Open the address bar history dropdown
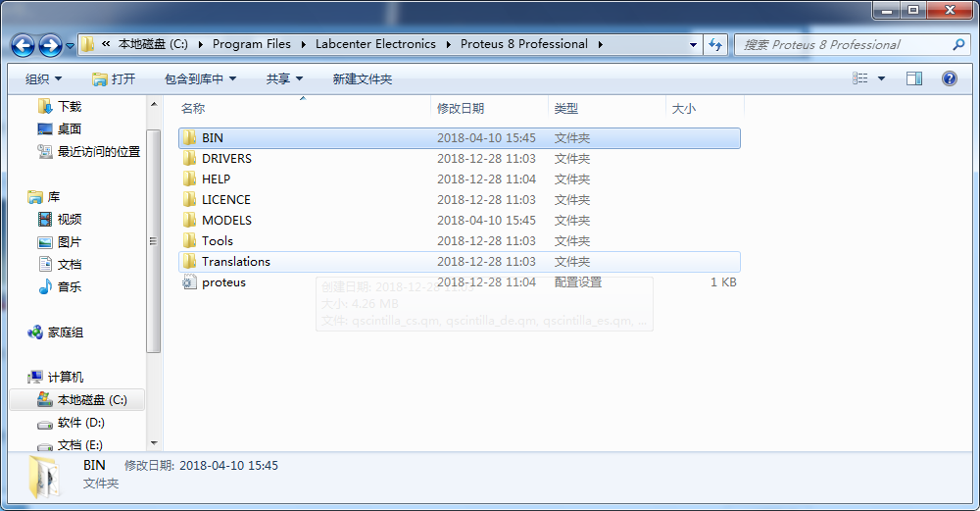980x511 pixels. tap(693, 45)
